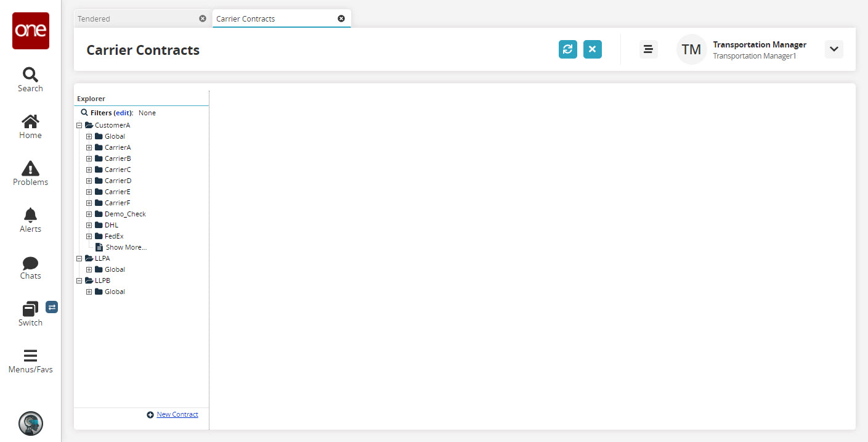Click the blue swap arrows badge
868x442 pixels.
[52, 306]
